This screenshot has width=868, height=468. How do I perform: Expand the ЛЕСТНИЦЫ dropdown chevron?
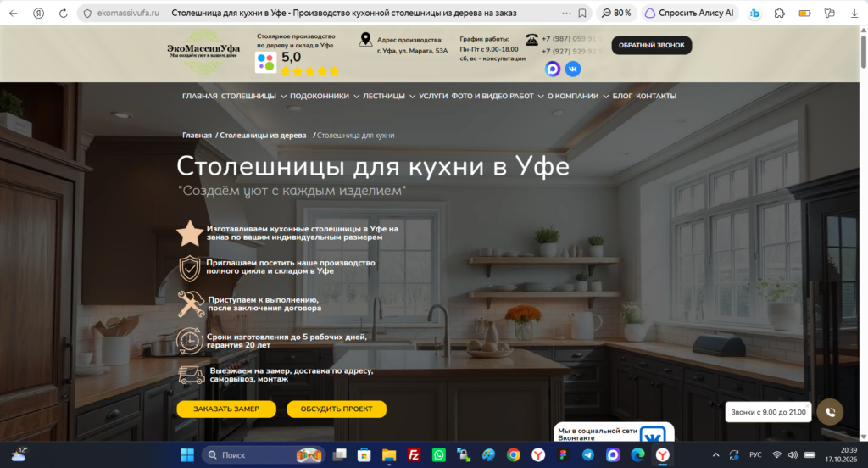click(x=413, y=97)
